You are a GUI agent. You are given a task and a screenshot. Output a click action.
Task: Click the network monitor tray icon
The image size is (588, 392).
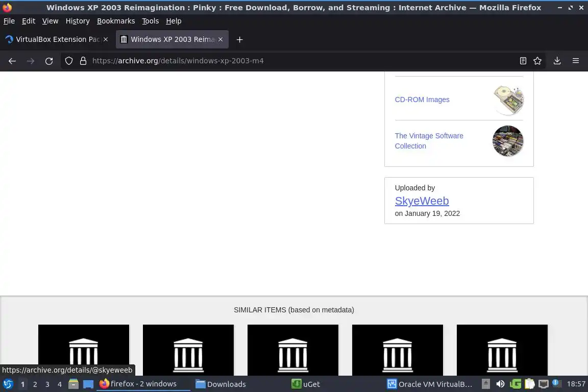pyautogui.click(x=544, y=384)
